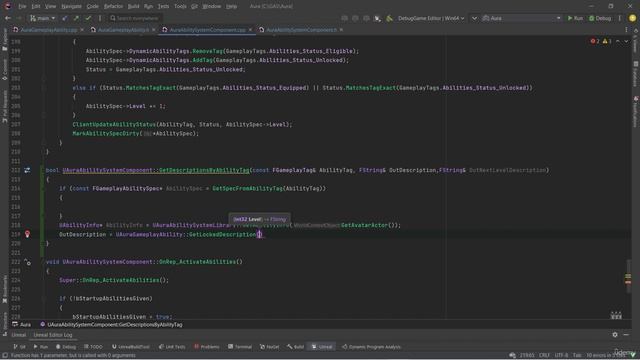The image size is (640, 360).
Task: Click the gutter icon at line 222
Action: (27, 262)
